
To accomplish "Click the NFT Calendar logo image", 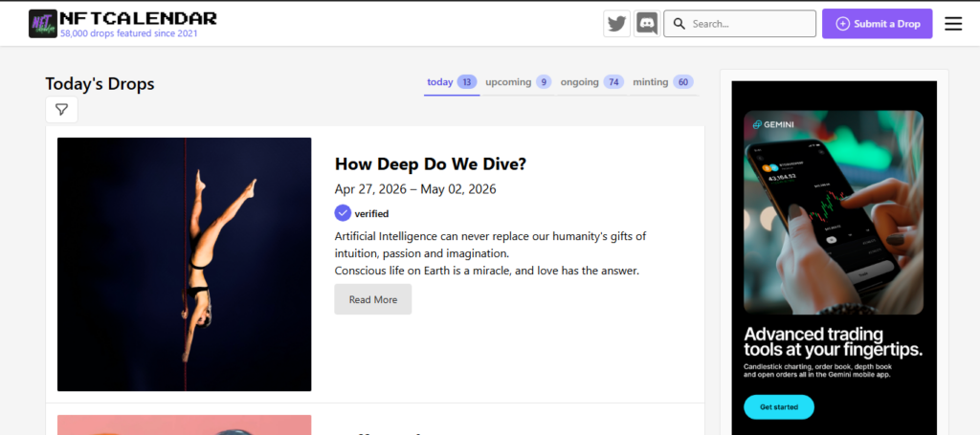I will coord(43,24).
